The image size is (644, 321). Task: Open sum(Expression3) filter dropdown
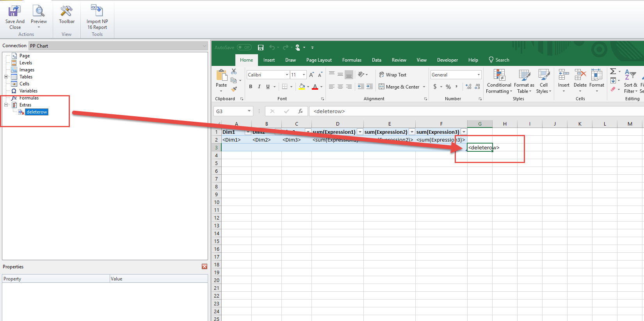click(x=464, y=132)
